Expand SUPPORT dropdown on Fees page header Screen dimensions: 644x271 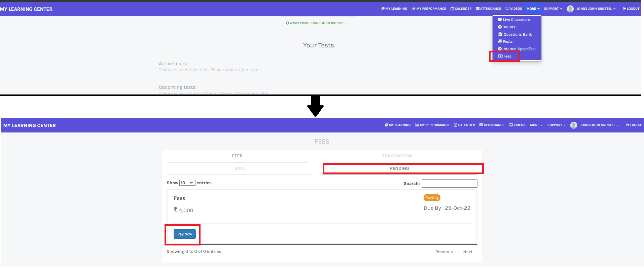point(556,125)
